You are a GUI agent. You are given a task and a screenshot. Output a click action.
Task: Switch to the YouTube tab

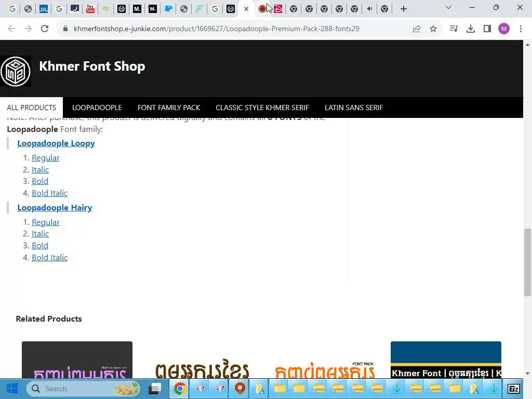[90, 9]
